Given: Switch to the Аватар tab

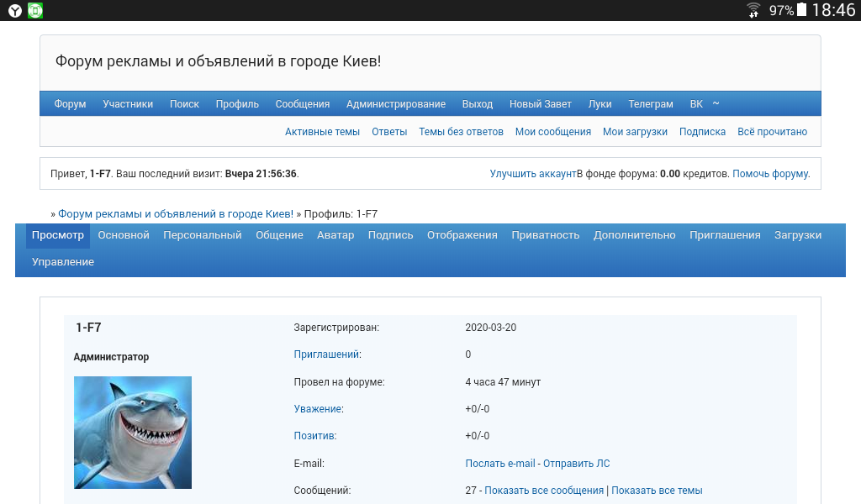Looking at the screenshot, I should [x=335, y=235].
